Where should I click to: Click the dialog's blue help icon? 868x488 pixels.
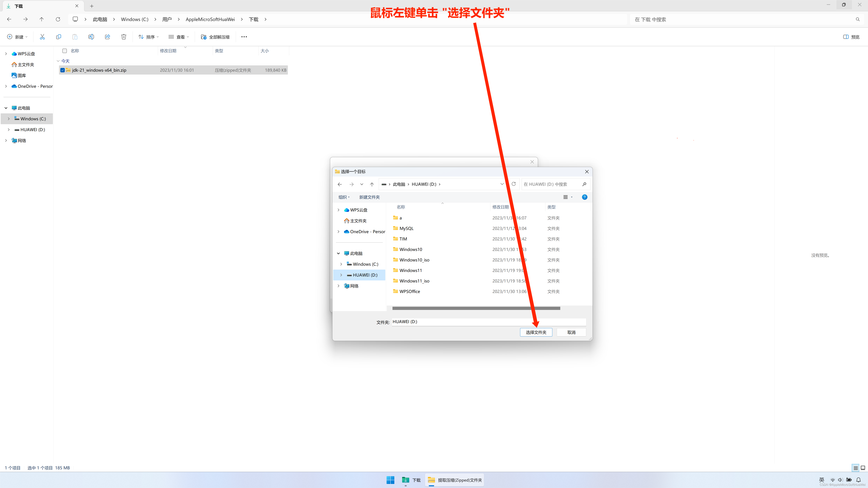click(x=585, y=197)
